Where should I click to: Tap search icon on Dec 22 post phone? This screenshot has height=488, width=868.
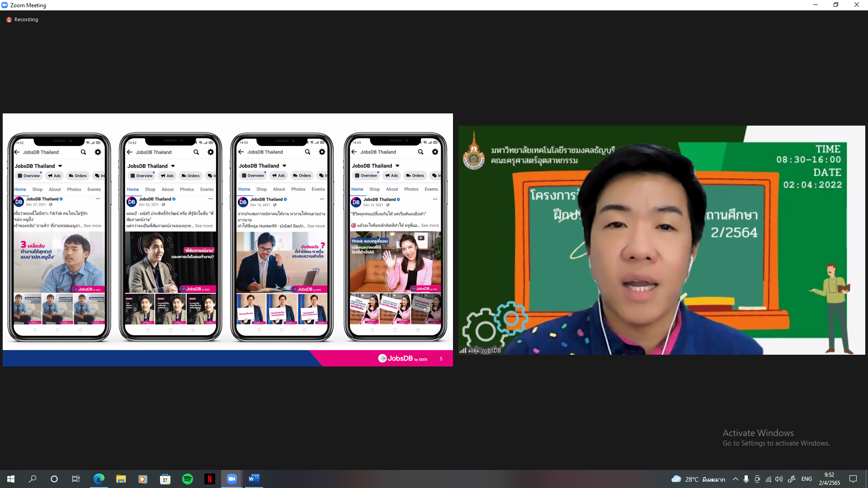pos(84,152)
